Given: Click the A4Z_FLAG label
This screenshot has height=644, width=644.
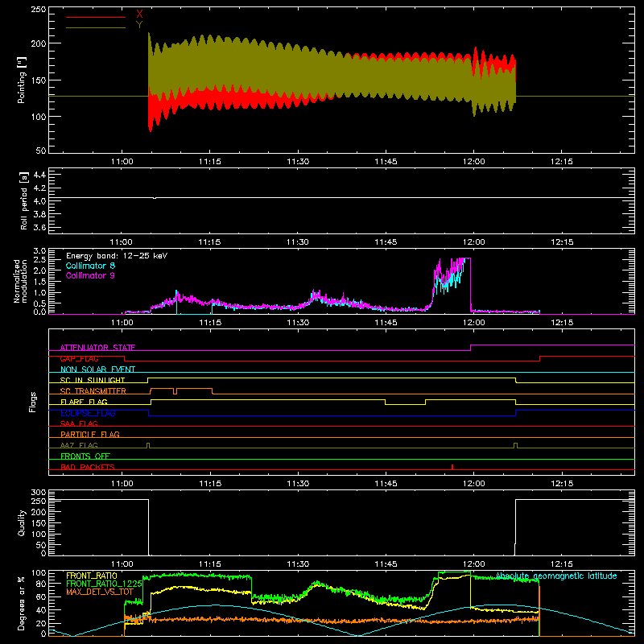Looking at the screenshot, I should pos(79,445).
